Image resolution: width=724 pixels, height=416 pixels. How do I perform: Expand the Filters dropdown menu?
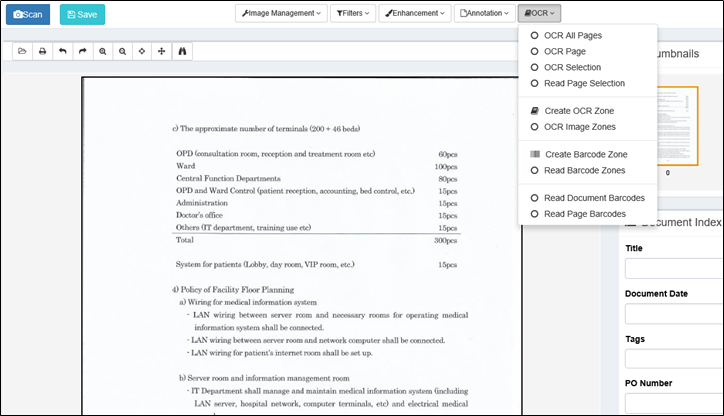pos(353,14)
